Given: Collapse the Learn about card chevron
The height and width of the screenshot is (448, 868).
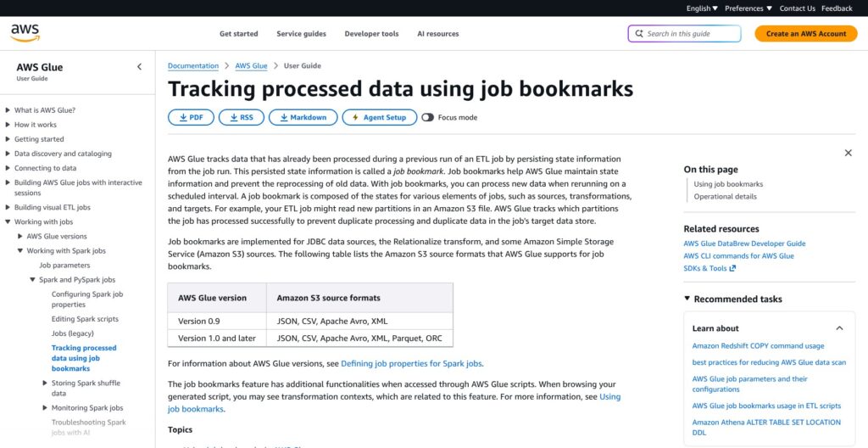Looking at the screenshot, I should click(x=839, y=328).
